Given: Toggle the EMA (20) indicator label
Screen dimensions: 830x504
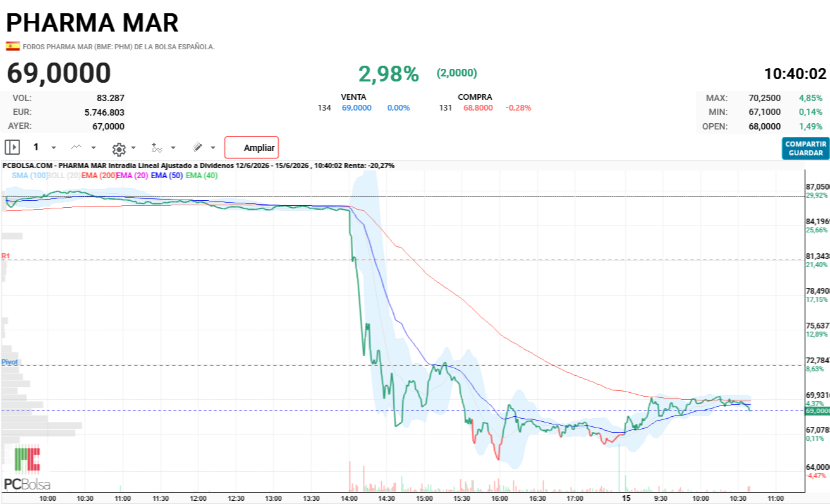Looking at the screenshot, I should pos(132,176).
